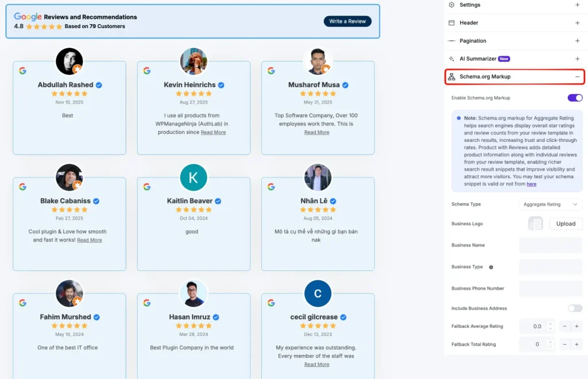
Task: Click the AI Summarizer sparkle icon
Action: tap(451, 59)
